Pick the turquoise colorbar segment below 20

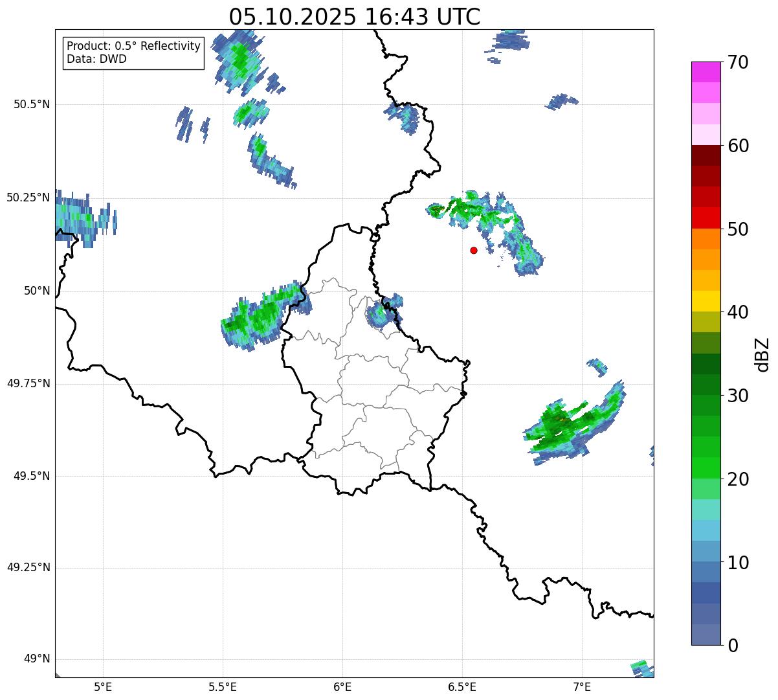pos(706,510)
